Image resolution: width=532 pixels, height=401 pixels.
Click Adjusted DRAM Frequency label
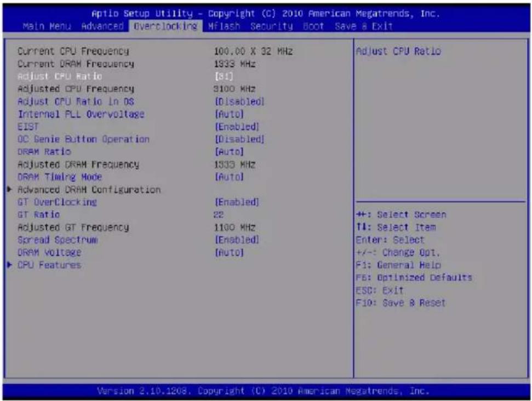pos(78,164)
